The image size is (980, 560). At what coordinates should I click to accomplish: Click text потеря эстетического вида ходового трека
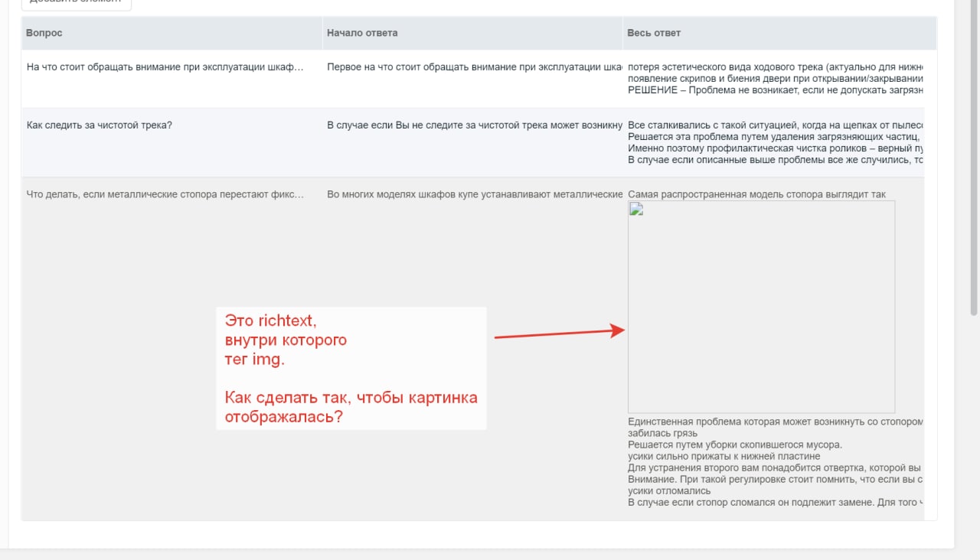(776, 67)
